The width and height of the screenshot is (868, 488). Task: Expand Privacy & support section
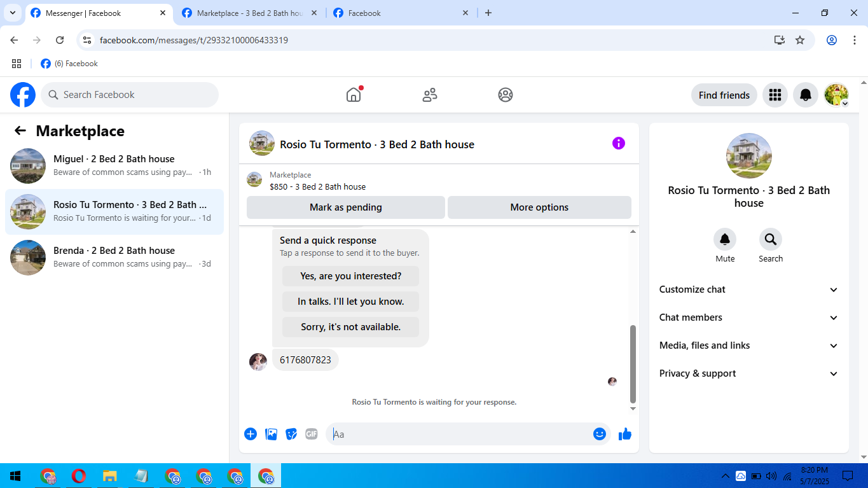749,373
